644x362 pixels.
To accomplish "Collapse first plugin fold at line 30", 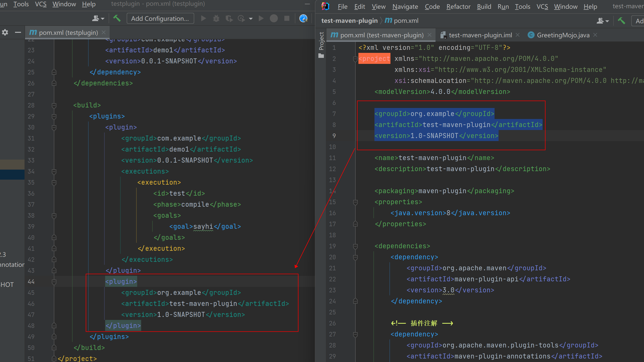I will pyautogui.click(x=54, y=128).
